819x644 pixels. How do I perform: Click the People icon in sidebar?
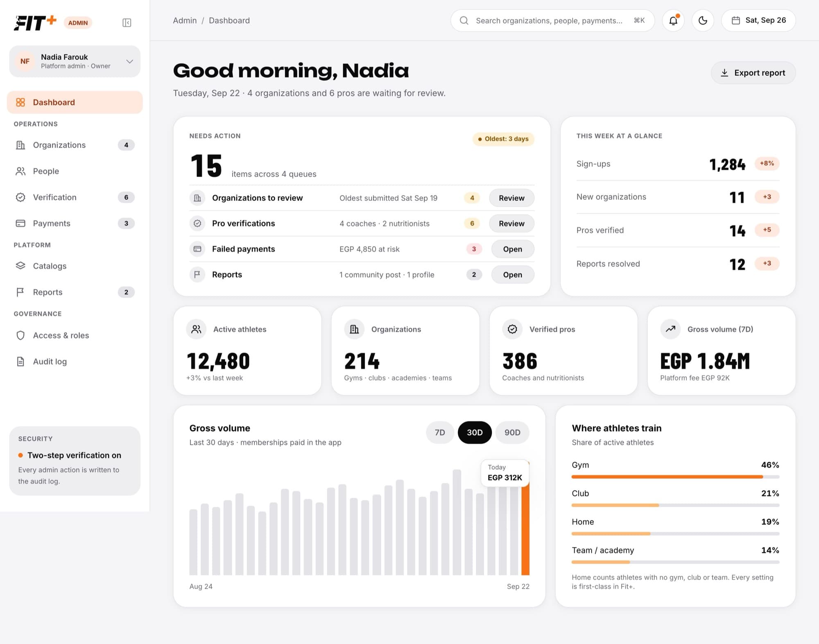[x=20, y=171]
